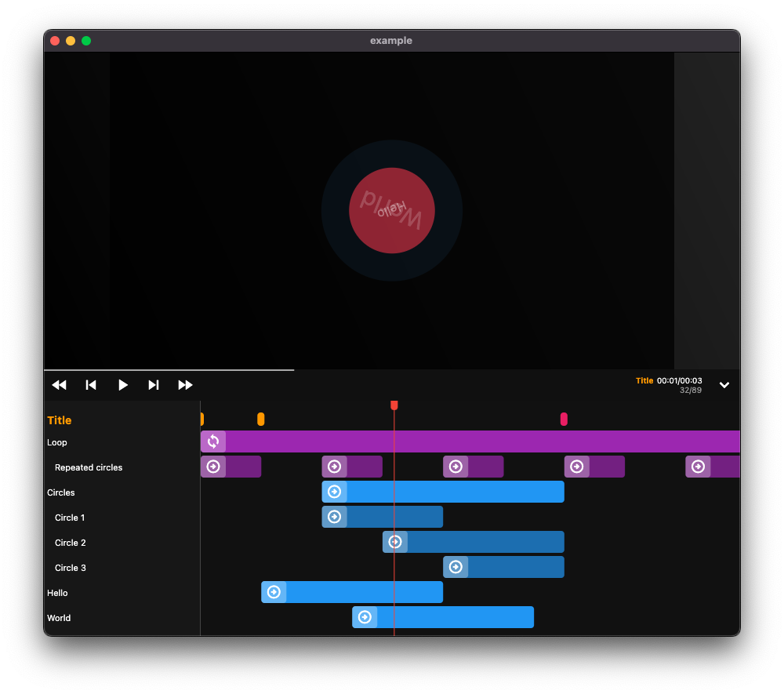Click the Circles track clip arrow icon
Screen dimensions: 784x694
(x=335, y=492)
